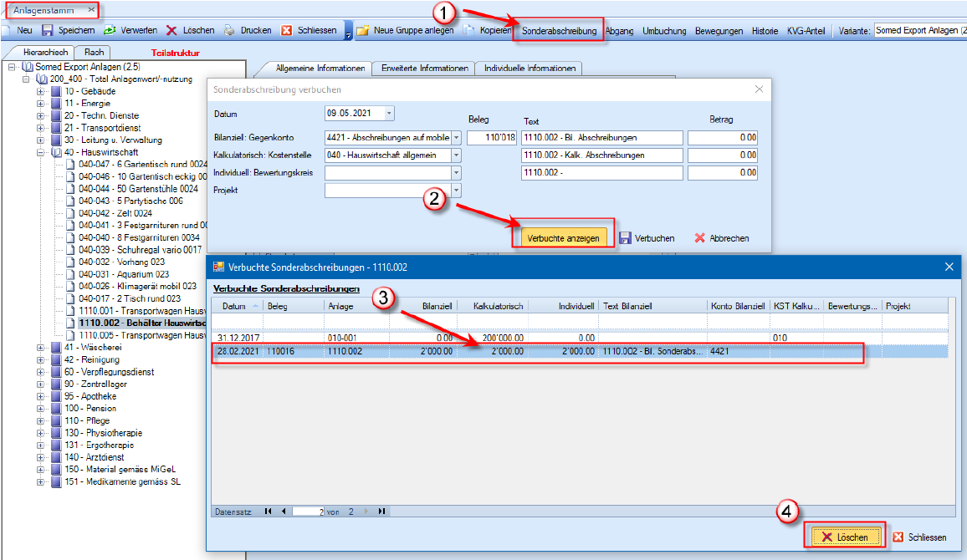Select tree item 040-031 - Aquarium 023

click(123, 274)
